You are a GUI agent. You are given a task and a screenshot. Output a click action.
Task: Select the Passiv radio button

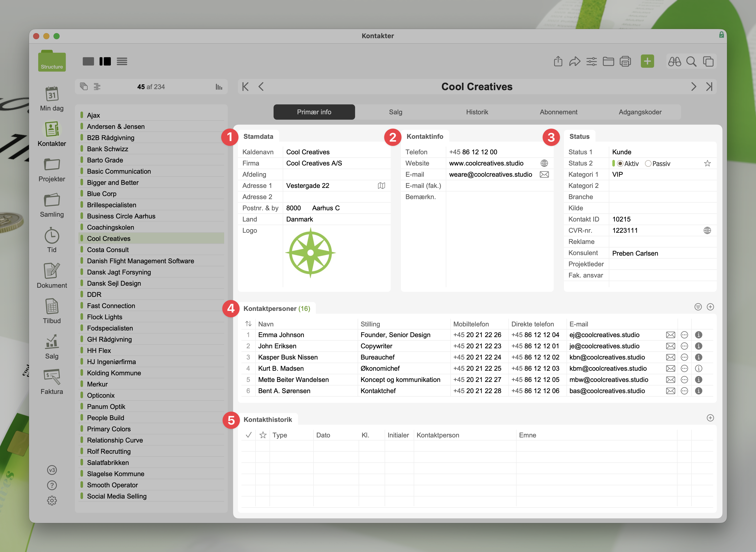pyautogui.click(x=648, y=164)
